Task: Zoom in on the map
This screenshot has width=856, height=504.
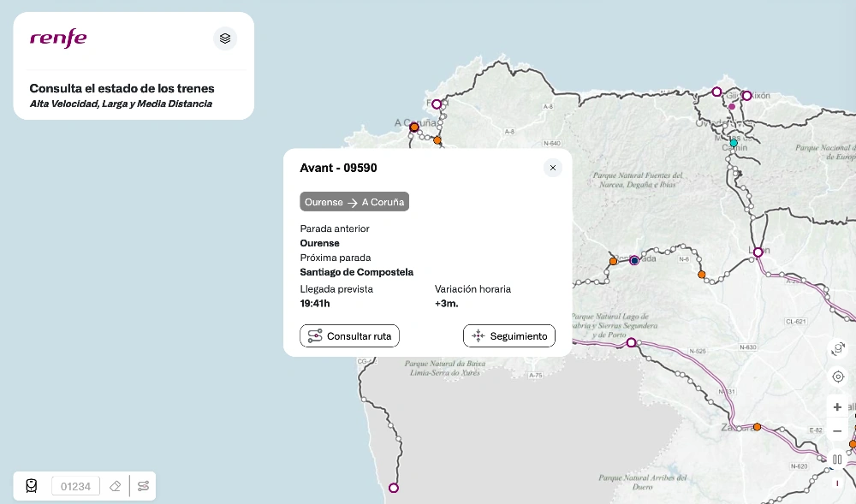Action: [x=837, y=407]
